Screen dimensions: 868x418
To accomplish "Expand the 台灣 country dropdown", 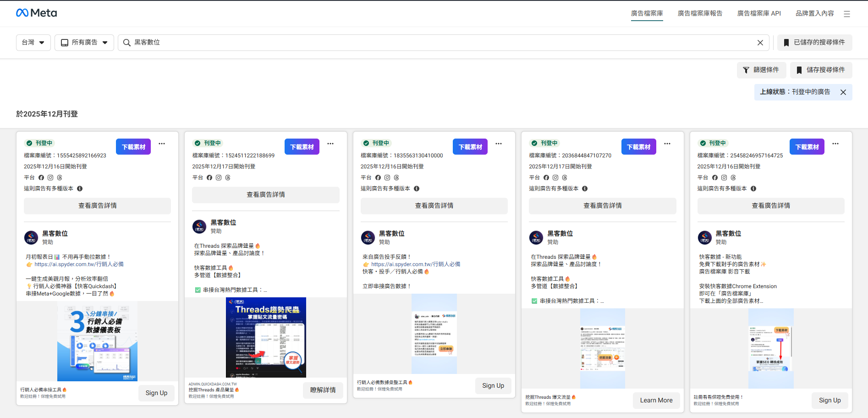I will (33, 43).
